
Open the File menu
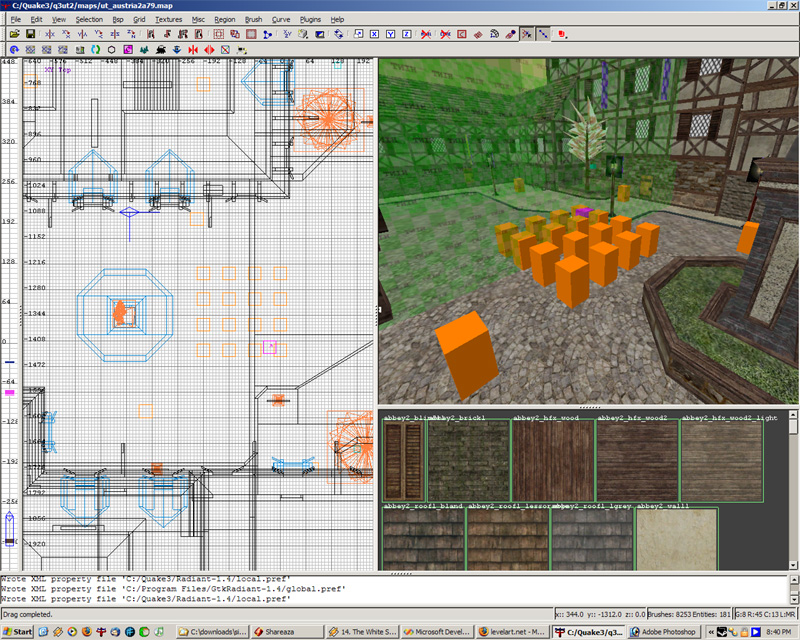tap(16, 19)
